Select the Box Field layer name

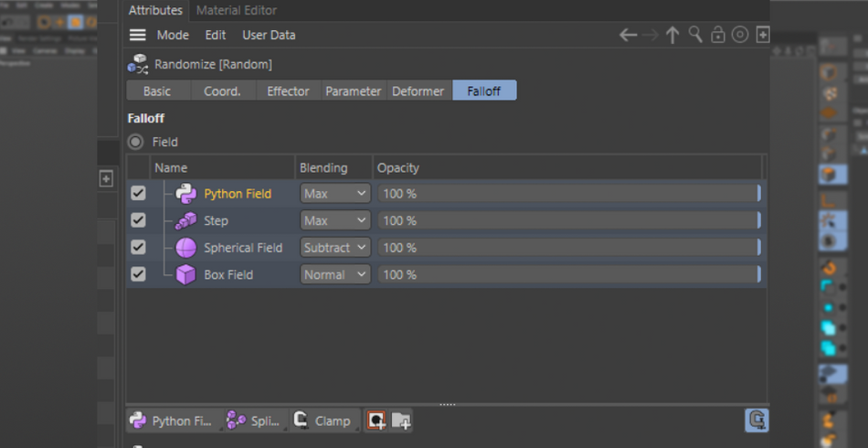228,274
